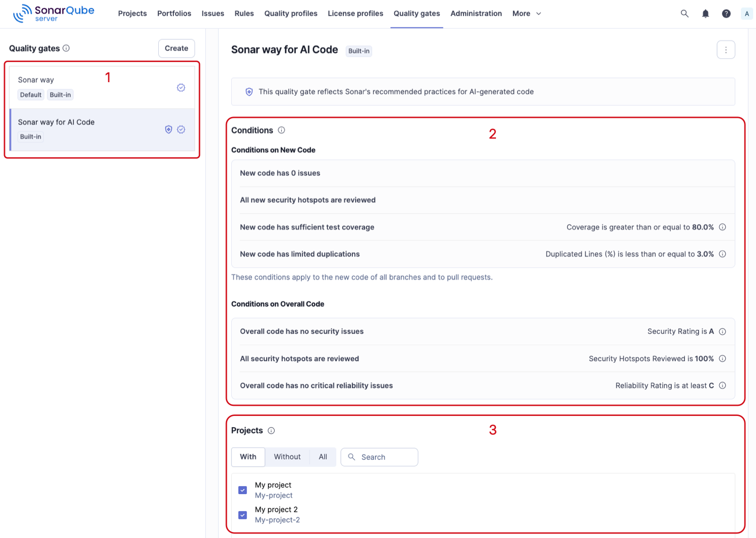The height and width of the screenshot is (538, 756).
Task: Click the 'Sonar way for AI Code' page title
Action: pos(285,49)
